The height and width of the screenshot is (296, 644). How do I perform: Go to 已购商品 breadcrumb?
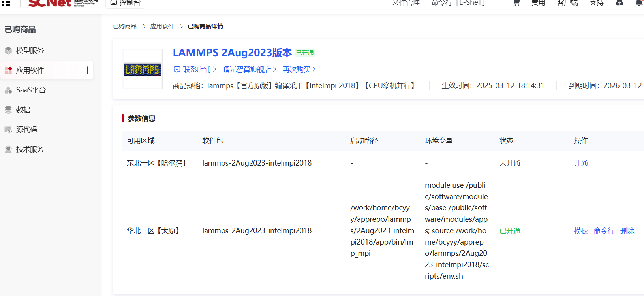point(125,26)
